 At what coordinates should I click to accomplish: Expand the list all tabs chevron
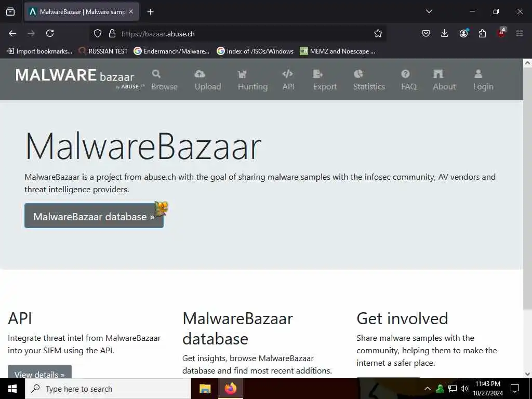tap(429, 11)
